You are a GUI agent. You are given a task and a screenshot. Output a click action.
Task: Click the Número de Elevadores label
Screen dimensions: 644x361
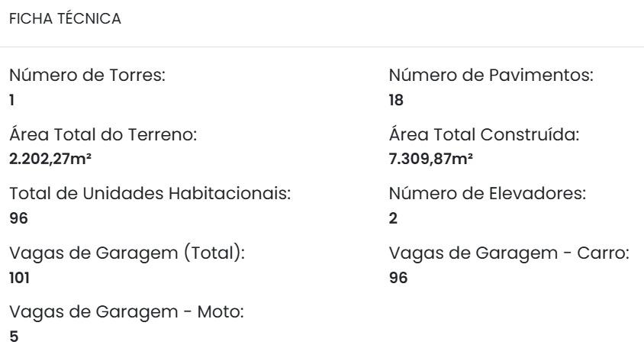(488, 195)
